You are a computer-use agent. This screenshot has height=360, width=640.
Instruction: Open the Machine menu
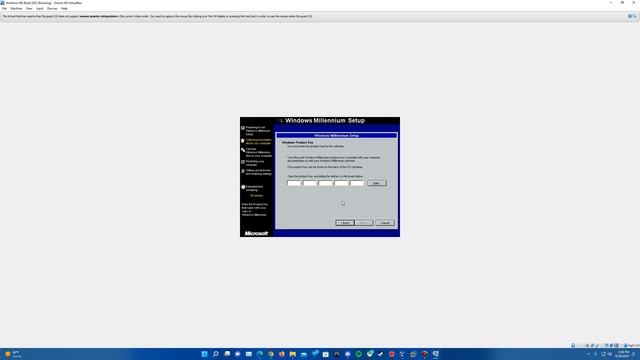click(x=16, y=8)
